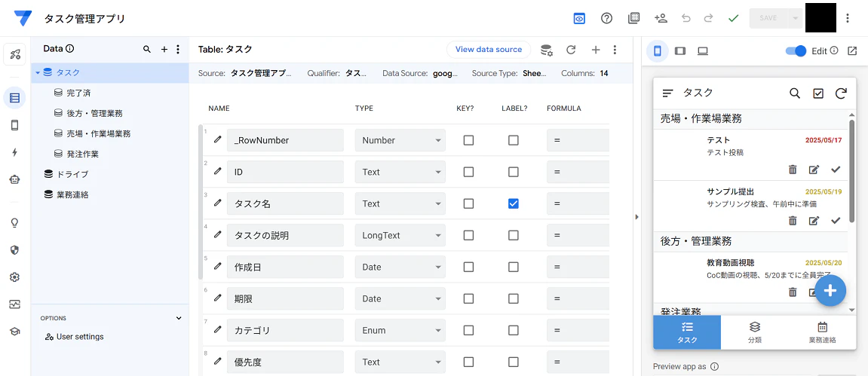This screenshot has height=376, width=868.
Task: Add a column with table header plus
Action: [596, 50]
